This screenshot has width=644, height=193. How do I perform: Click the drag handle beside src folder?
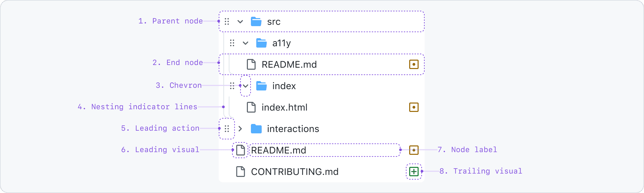(227, 21)
